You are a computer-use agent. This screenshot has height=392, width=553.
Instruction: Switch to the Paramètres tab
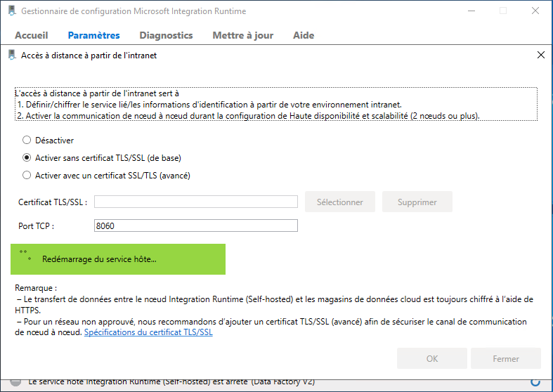click(94, 35)
